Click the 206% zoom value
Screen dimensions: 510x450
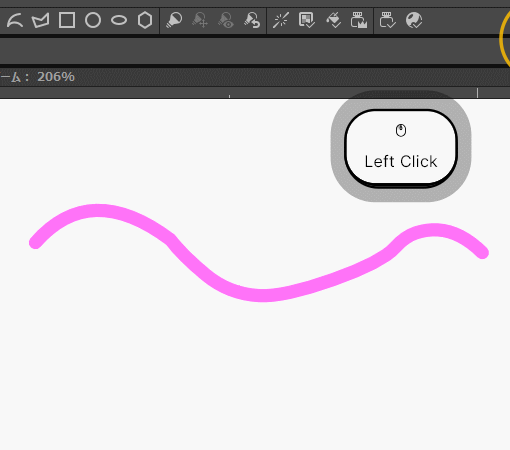tap(56, 77)
